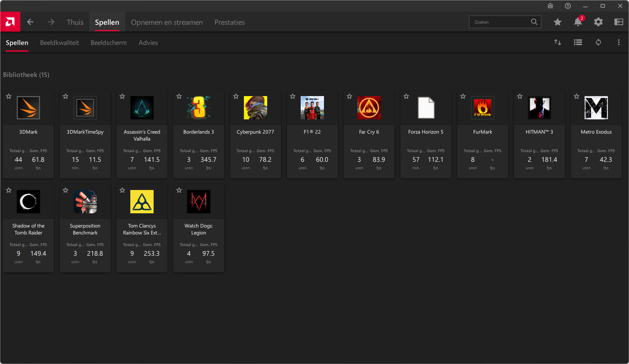
Task: Open Assassin's Creed Valhalla icon
Action: click(142, 108)
